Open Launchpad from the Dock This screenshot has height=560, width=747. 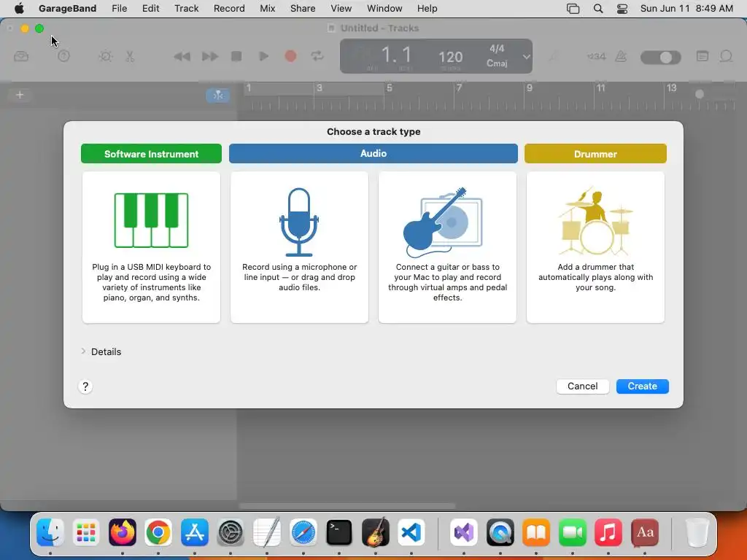click(x=86, y=532)
